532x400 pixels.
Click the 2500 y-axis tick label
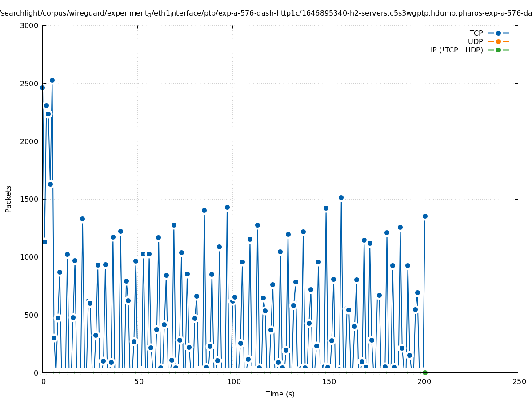click(29, 84)
